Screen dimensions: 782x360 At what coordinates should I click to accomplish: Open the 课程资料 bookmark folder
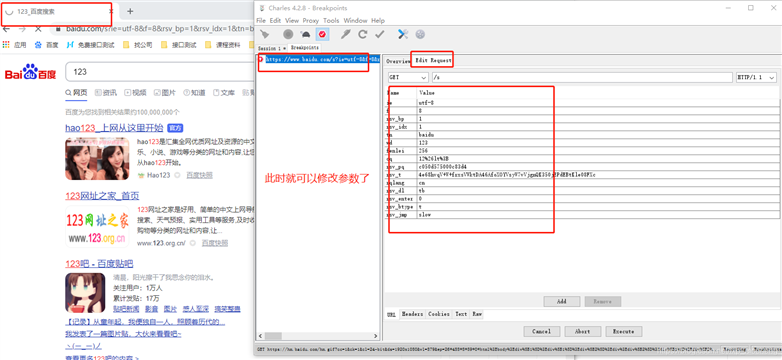[222, 45]
